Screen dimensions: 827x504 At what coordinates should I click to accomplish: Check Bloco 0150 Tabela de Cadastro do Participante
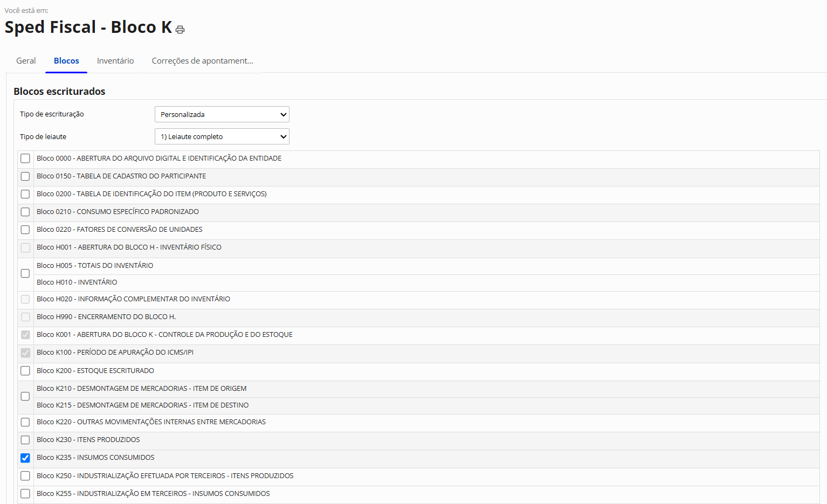25,176
